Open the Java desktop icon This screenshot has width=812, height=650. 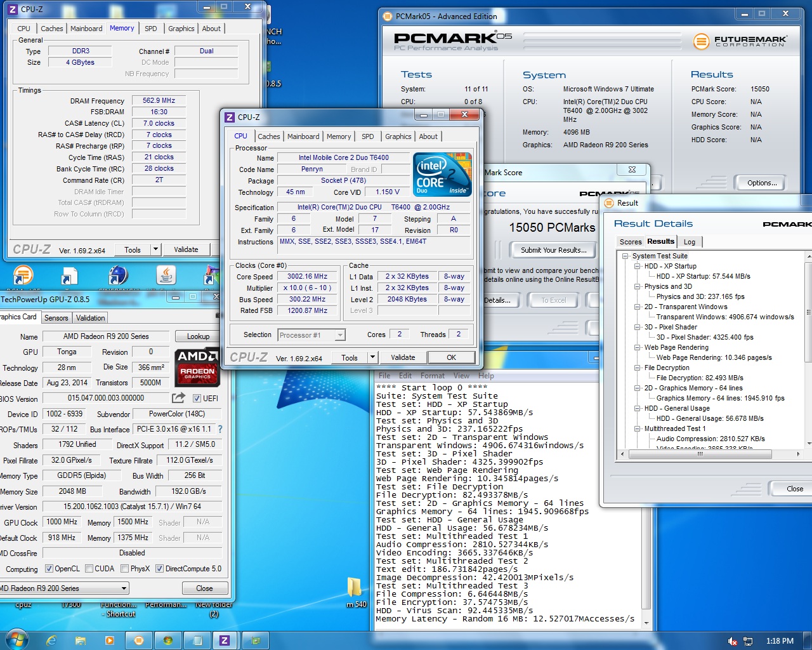coord(166,276)
